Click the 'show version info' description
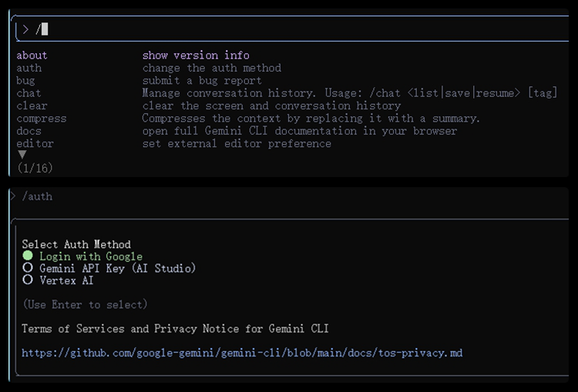The image size is (578, 392). (x=196, y=55)
